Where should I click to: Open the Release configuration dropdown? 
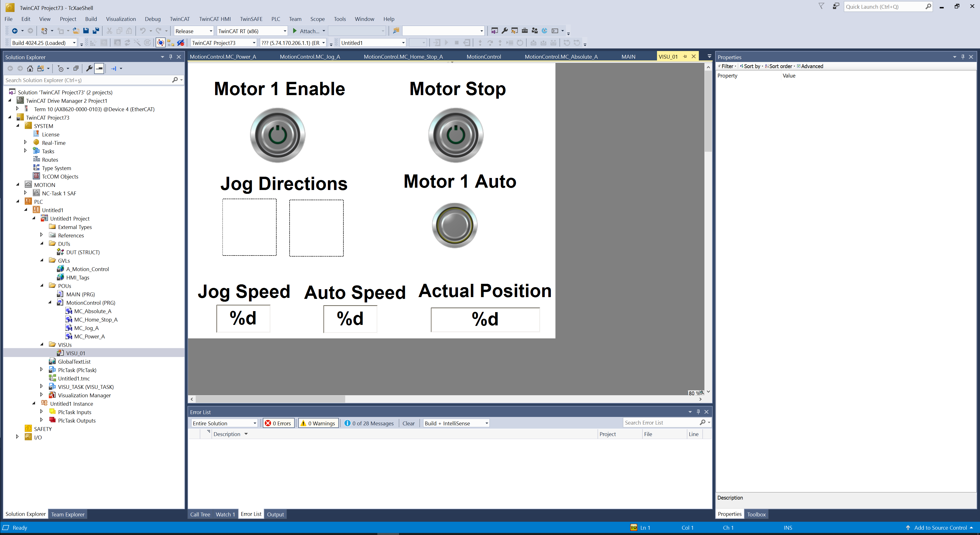pos(194,31)
